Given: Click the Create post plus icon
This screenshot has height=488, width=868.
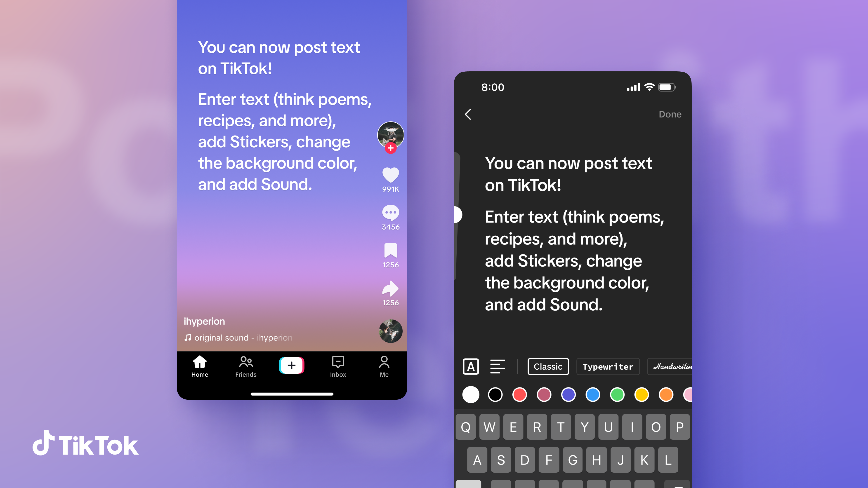Looking at the screenshot, I should (x=292, y=366).
